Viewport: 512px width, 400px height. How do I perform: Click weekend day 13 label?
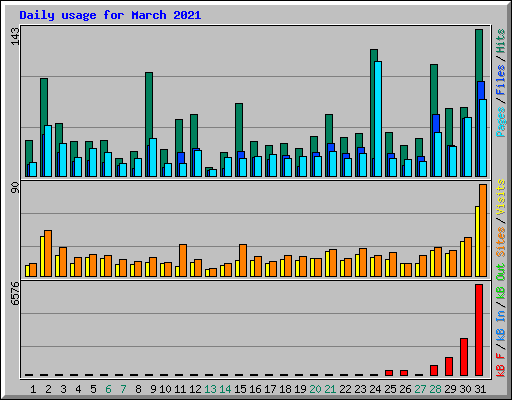pyautogui.click(x=210, y=389)
